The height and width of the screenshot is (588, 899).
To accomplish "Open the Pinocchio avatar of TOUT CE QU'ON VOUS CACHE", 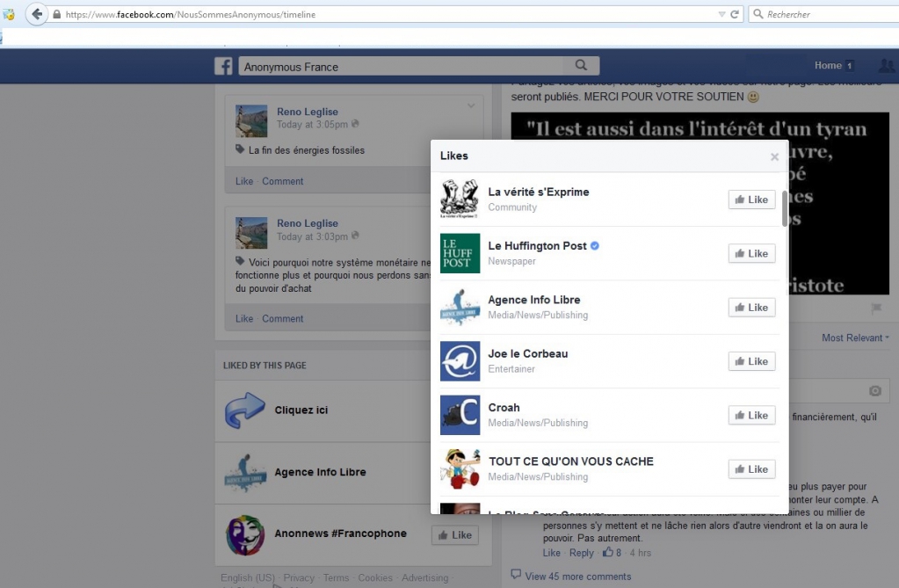I will (x=460, y=468).
